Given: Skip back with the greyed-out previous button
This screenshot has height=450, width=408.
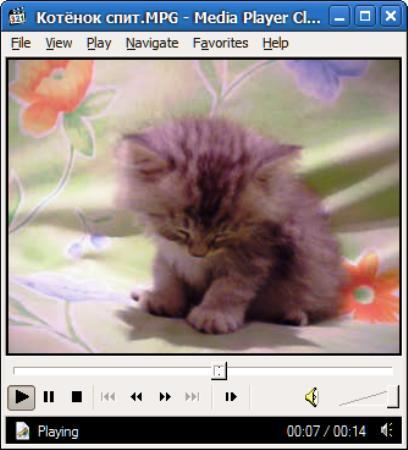Looking at the screenshot, I should click(x=108, y=397).
